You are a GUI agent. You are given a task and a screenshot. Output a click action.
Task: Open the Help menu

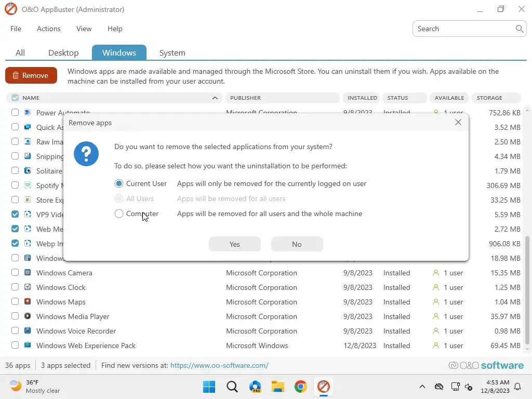click(115, 29)
